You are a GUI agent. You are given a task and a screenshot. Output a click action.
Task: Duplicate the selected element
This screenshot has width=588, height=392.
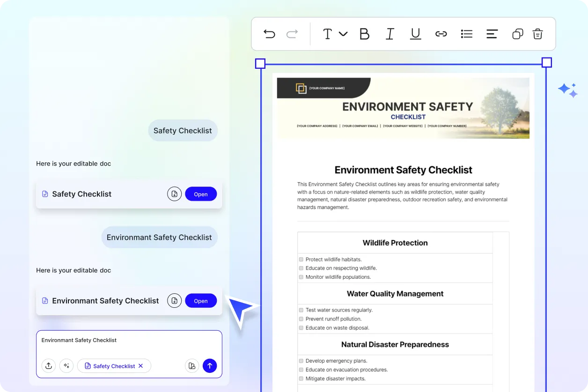click(517, 34)
